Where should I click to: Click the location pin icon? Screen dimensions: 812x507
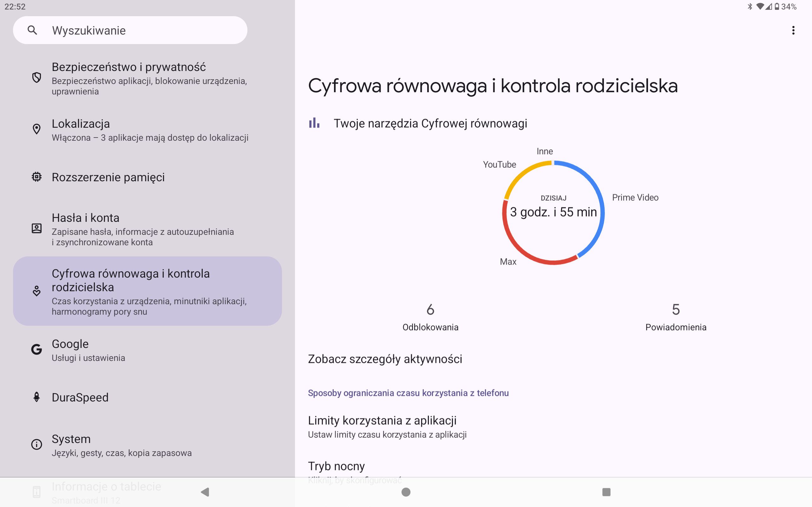click(x=36, y=129)
